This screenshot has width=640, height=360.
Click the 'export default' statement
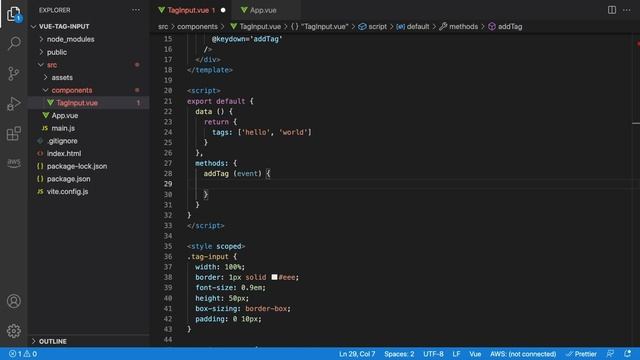[216, 101]
